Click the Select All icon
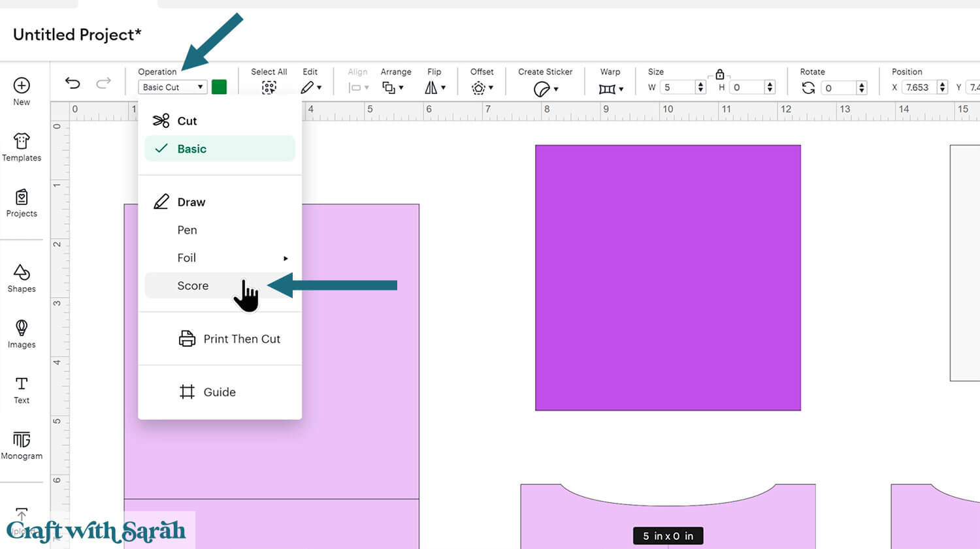Image resolution: width=980 pixels, height=549 pixels. point(269,87)
